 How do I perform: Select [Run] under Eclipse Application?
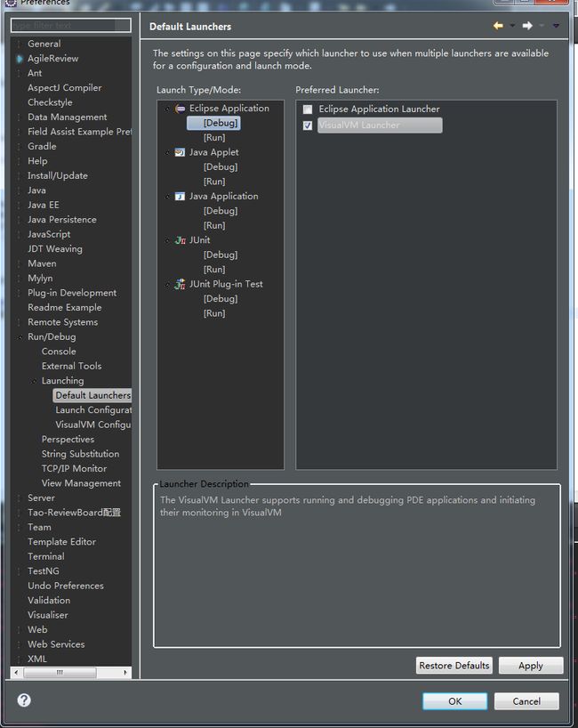tap(213, 138)
